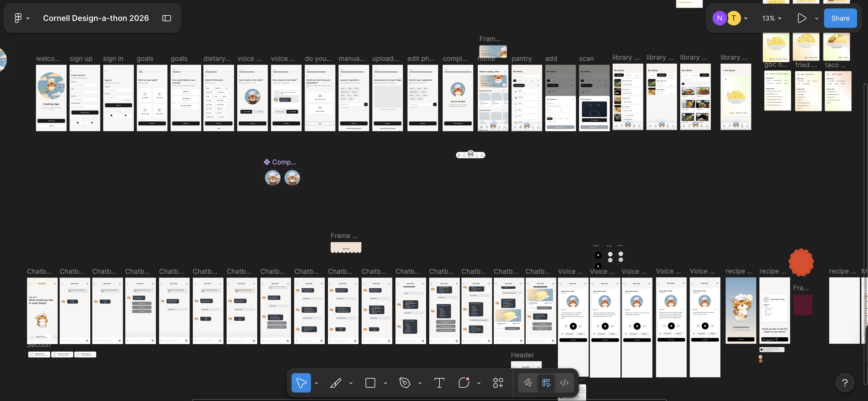
Task: Toggle the left sidebar panel
Action: 166,18
